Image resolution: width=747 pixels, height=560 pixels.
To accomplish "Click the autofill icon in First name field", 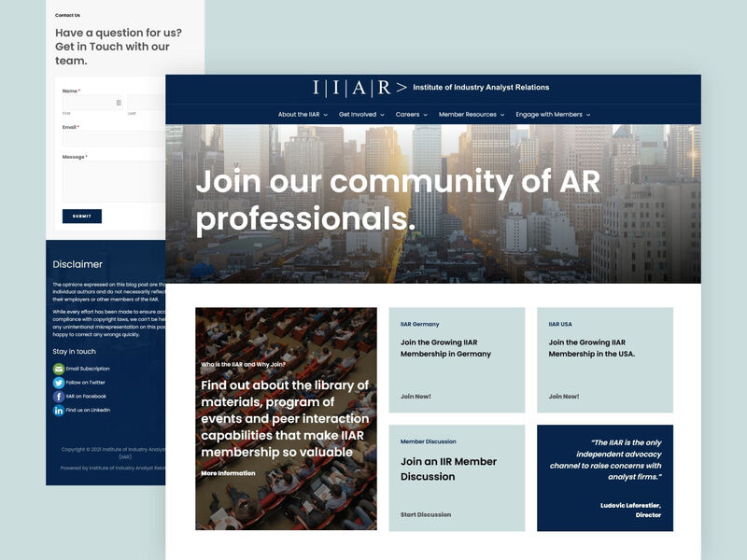I will tap(119, 103).
